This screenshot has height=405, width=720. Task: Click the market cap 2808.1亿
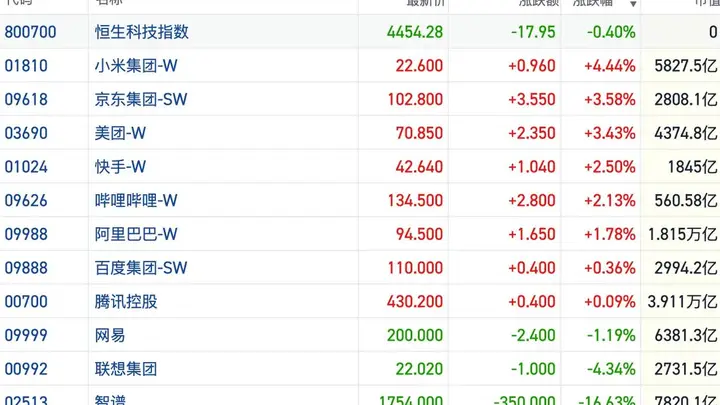pyautogui.click(x=686, y=99)
